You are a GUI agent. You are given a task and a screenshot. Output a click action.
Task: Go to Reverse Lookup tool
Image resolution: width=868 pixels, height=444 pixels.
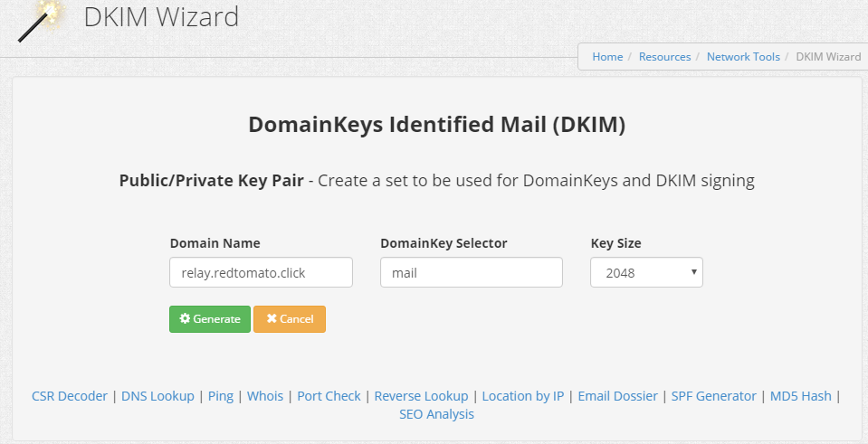pos(421,396)
